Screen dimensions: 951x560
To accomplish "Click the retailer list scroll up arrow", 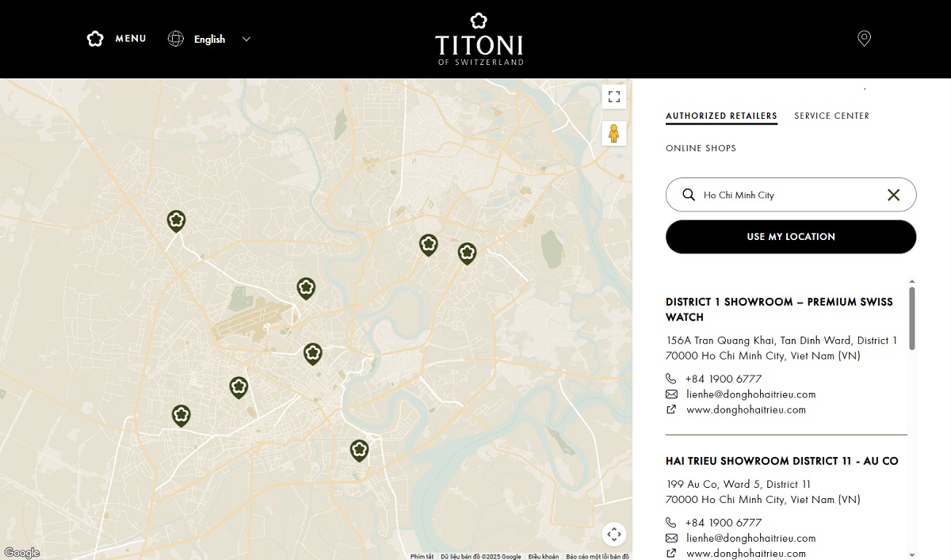I will click(912, 281).
